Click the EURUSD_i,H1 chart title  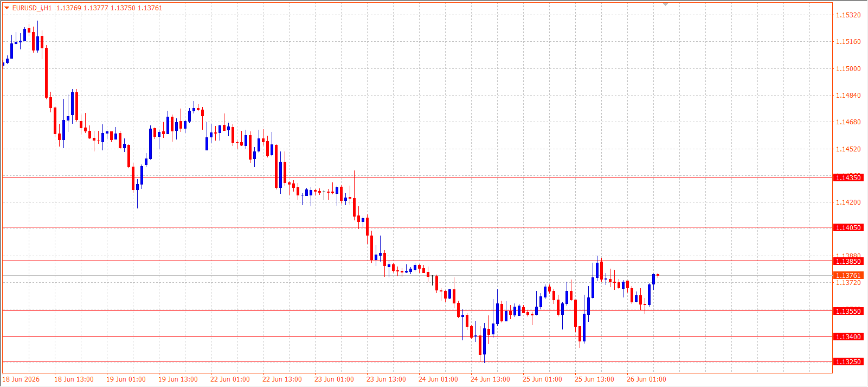coord(32,8)
